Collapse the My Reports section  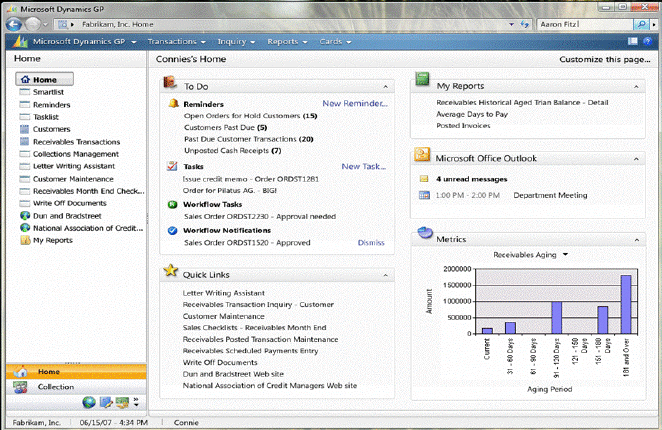pos(636,87)
